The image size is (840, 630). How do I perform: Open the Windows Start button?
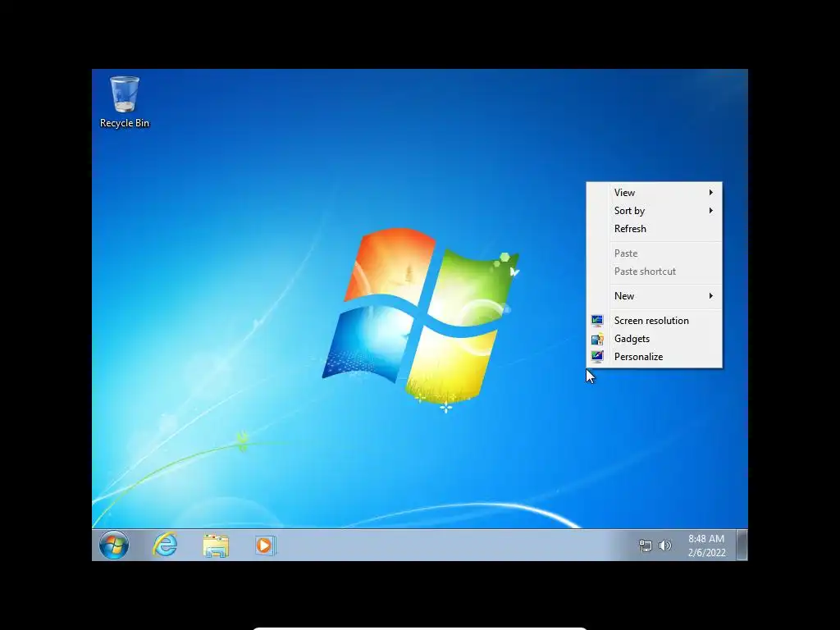tap(114, 545)
